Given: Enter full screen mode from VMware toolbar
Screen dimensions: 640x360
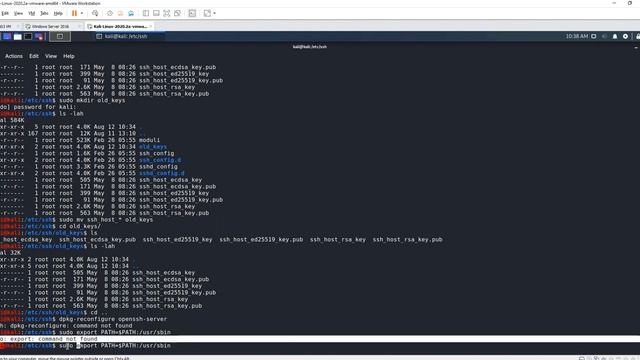Looking at the screenshot, I should click(167, 13).
